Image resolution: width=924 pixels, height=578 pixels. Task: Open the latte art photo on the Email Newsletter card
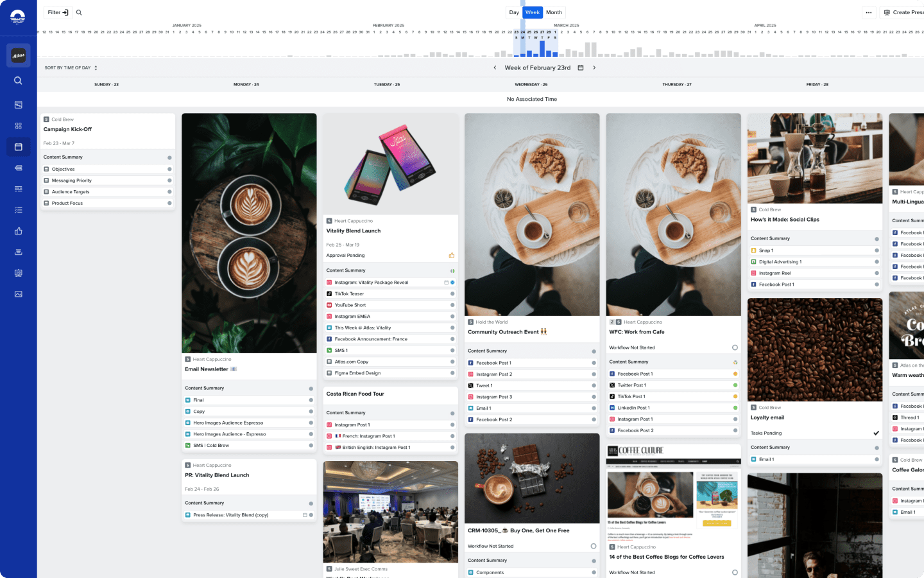pos(249,233)
